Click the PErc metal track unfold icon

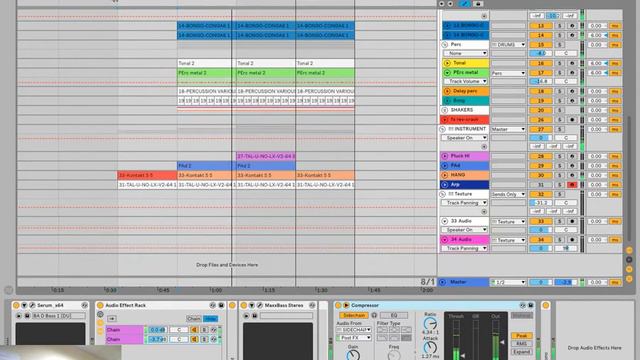[x=447, y=73]
